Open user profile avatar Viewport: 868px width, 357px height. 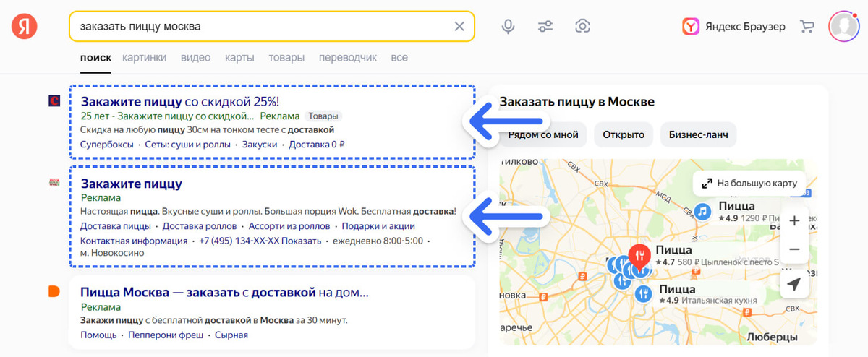coord(843,27)
